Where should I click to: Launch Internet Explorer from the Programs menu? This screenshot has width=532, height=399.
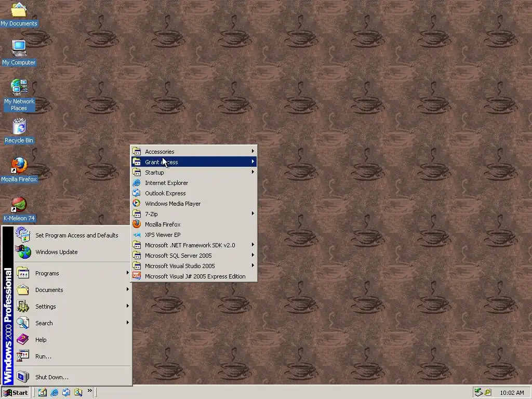click(194, 182)
